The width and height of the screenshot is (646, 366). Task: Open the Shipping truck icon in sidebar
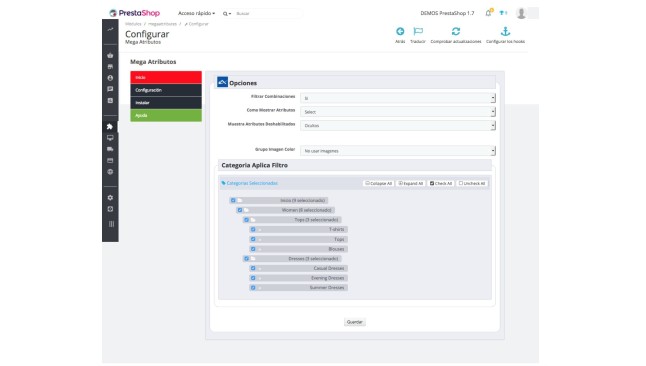[110, 149]
